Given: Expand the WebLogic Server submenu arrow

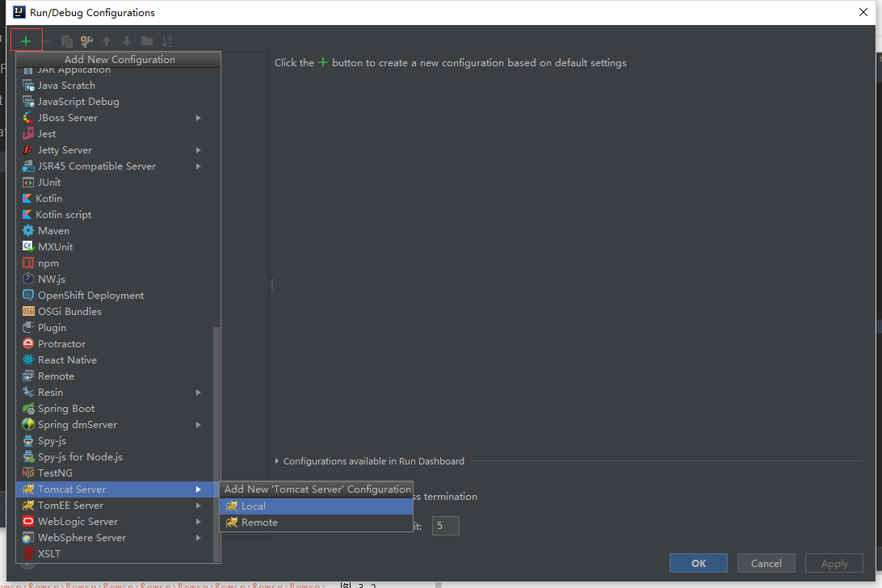Looking at the screenshot, I should [198, 522].
